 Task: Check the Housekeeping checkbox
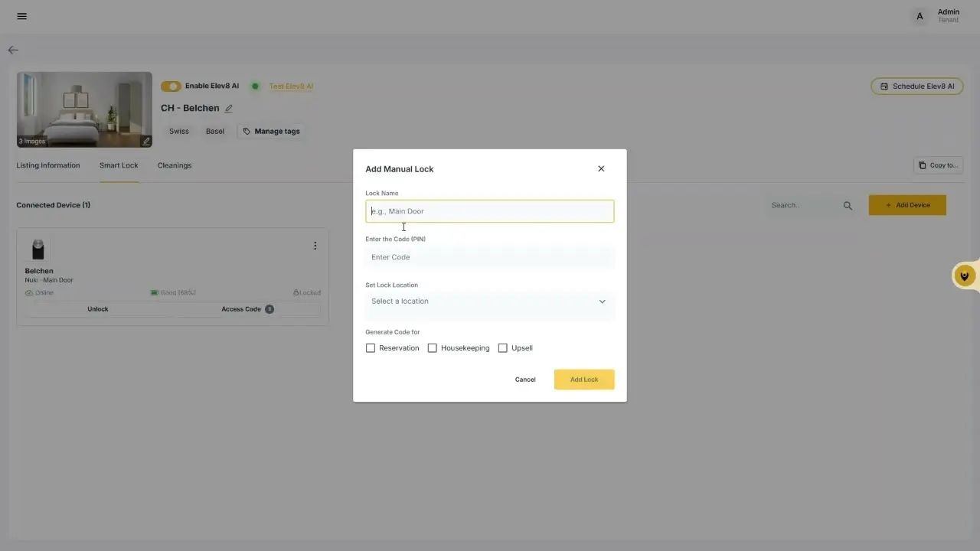tap(433, 348)
